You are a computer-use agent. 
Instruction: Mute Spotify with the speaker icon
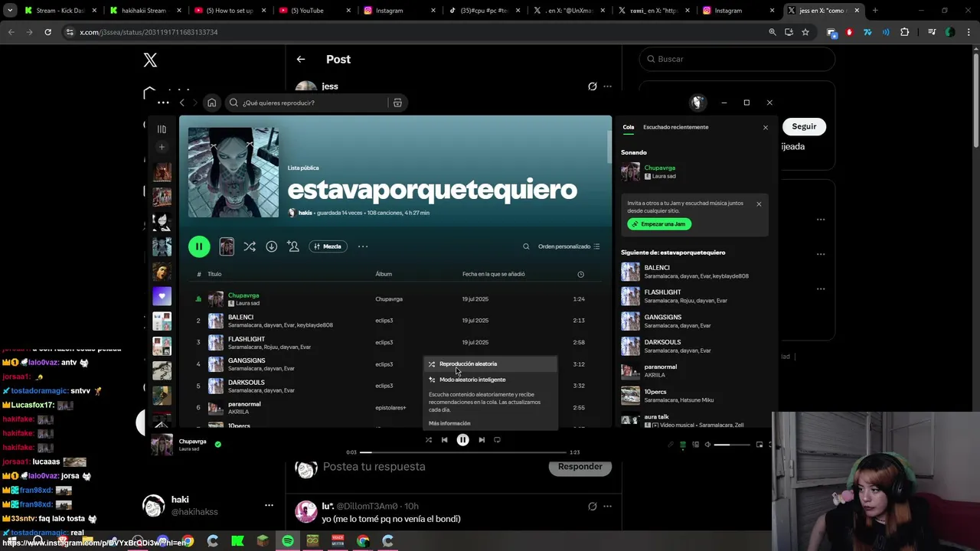coord(707,445)
